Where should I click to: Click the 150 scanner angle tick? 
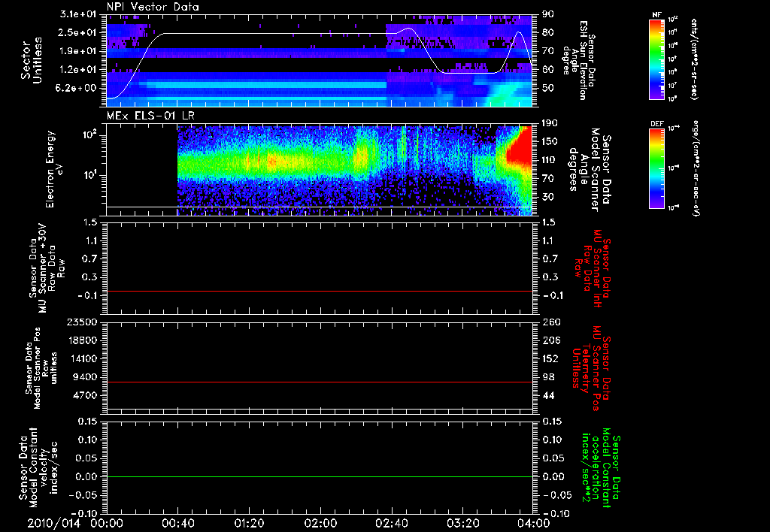pyautogui.click(x=550, y=141)
